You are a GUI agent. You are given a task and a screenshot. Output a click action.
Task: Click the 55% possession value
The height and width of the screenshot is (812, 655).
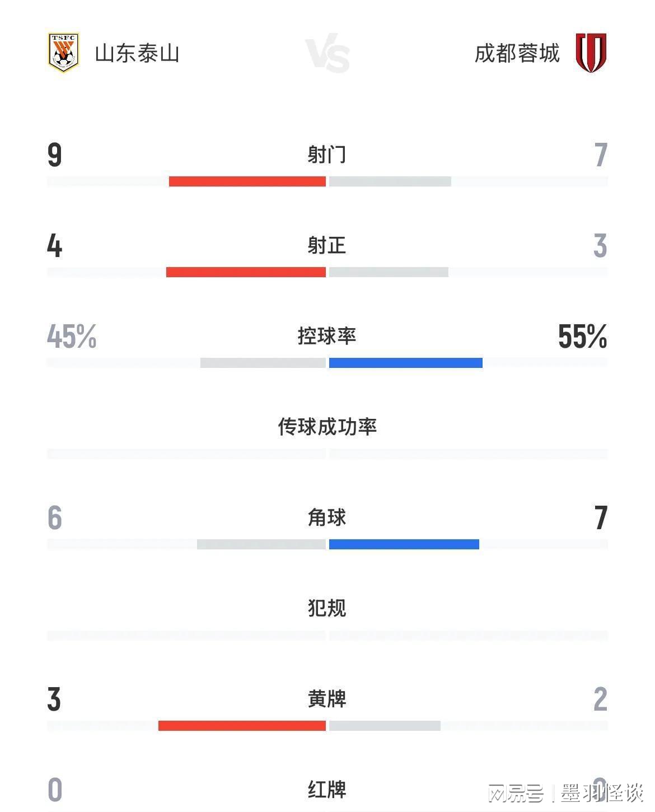[x=582, y=337]
